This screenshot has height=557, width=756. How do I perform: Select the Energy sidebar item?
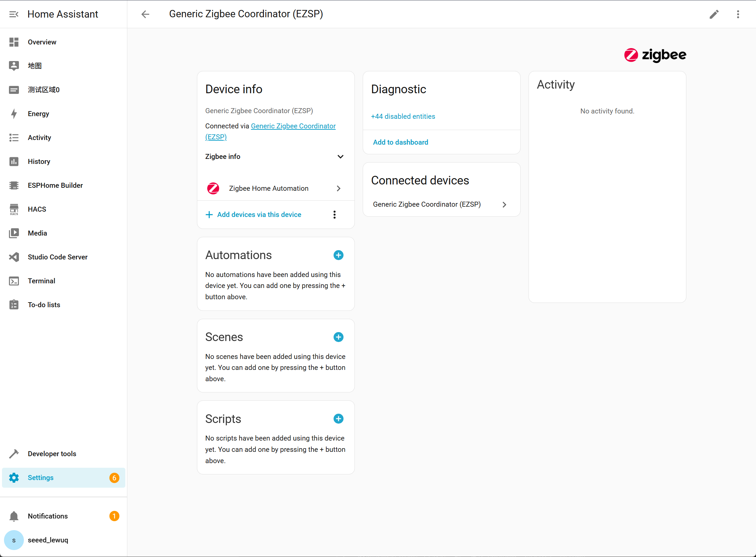[x=38, y=114]
